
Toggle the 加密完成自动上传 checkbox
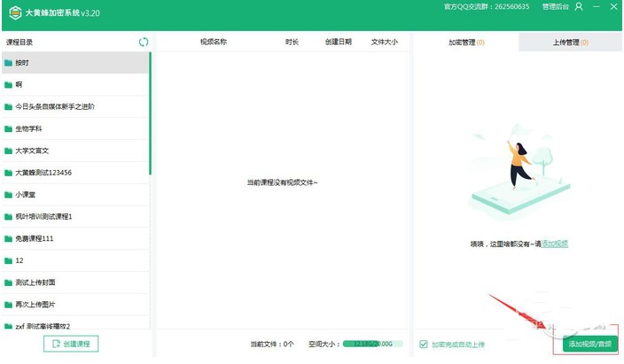point(424,345)
